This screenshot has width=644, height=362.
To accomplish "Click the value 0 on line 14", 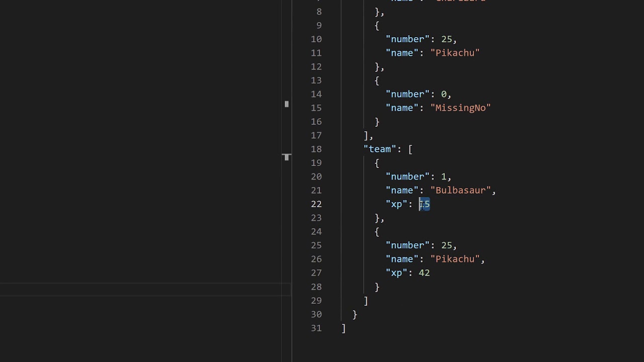I will 444,94.
